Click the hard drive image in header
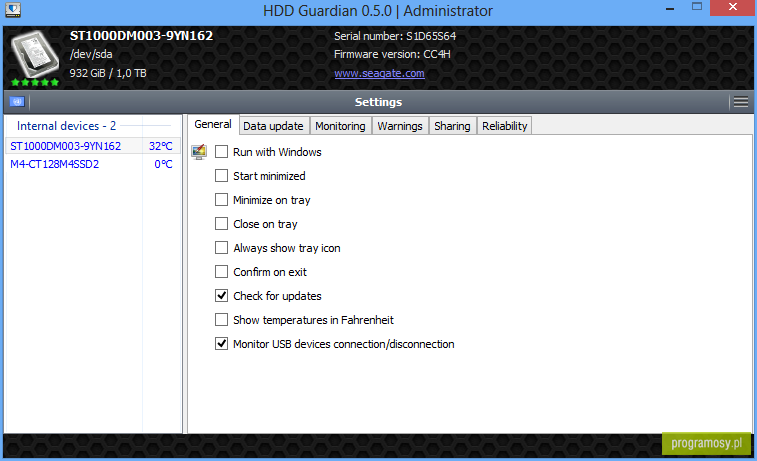 click(35, 53)
